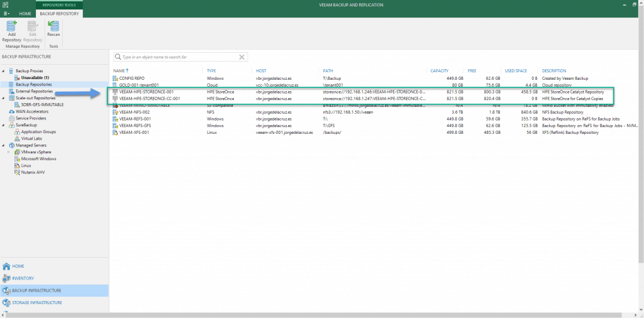Click the CONFIG REPO repository icon
644x318 pixels.
click(x=116, y=78)
